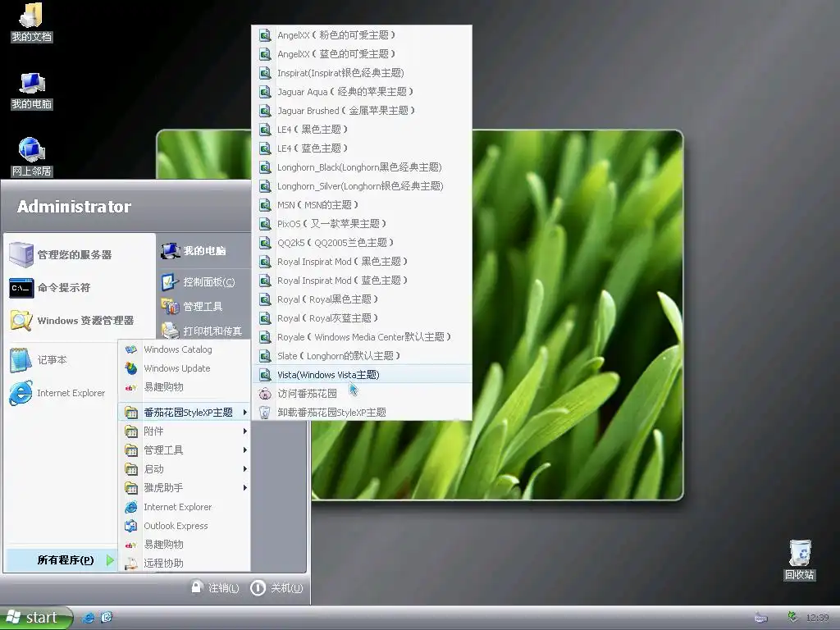Open the 网上邻居 desktop icon

tap(31, 157)
